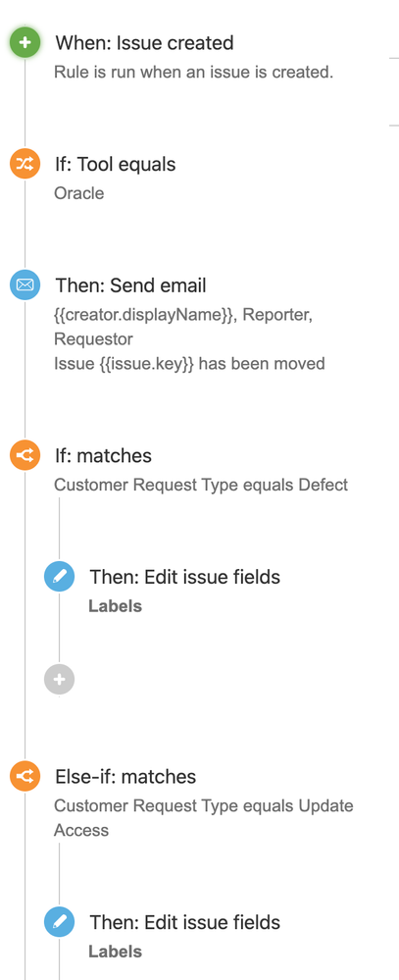Click the Customer Request Type equals Defect text
Viewport: 399px width, 980px height.
tap(201, 485)
